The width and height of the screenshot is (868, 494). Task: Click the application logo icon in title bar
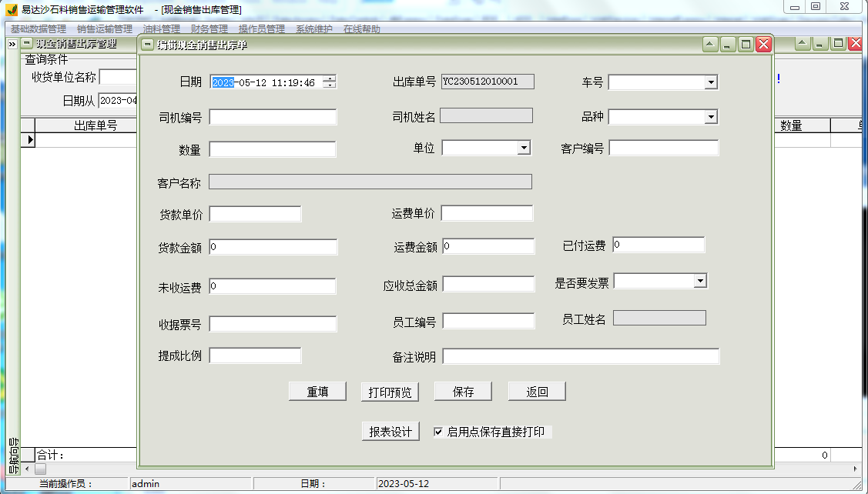click(x=11, y=10)
